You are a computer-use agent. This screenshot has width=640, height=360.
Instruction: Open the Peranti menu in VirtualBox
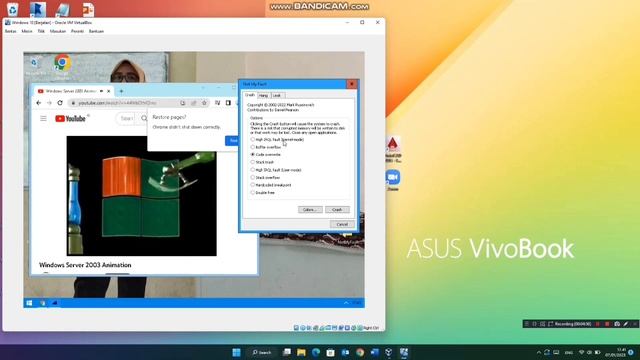[77, 31]
